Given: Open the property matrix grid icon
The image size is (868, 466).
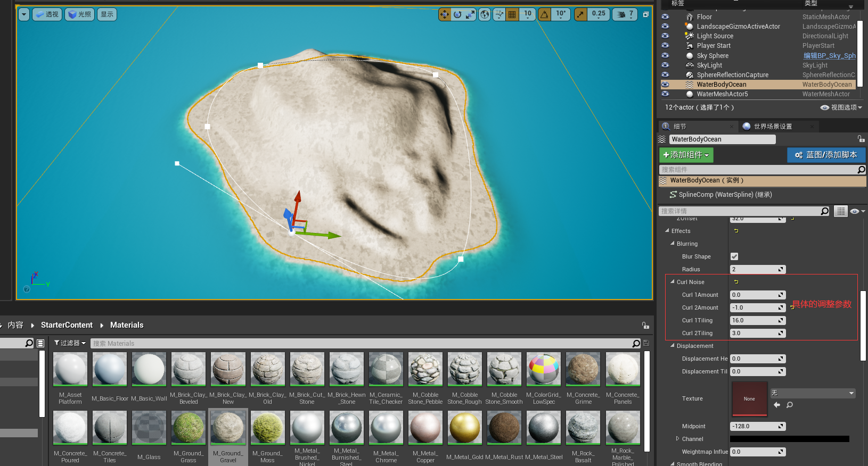Looking at the screenshot, I should [841, 211].
